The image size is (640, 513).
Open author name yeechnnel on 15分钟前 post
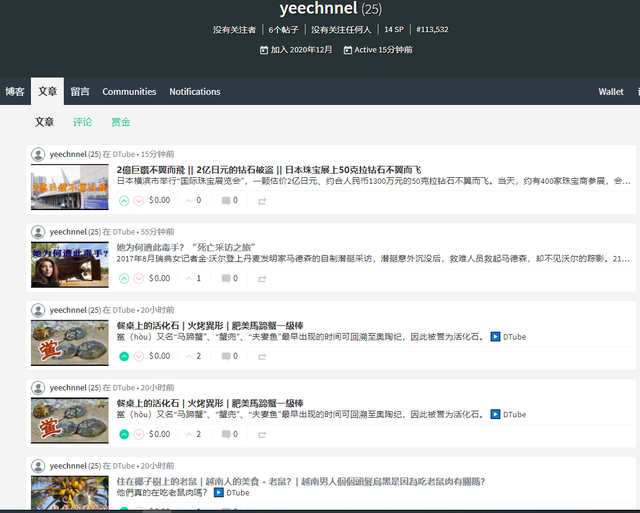click(x=68, y=154)
